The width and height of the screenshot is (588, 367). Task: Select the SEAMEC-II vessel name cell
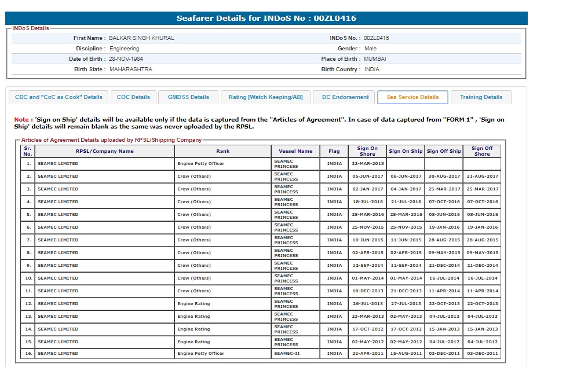pos(287,354)
